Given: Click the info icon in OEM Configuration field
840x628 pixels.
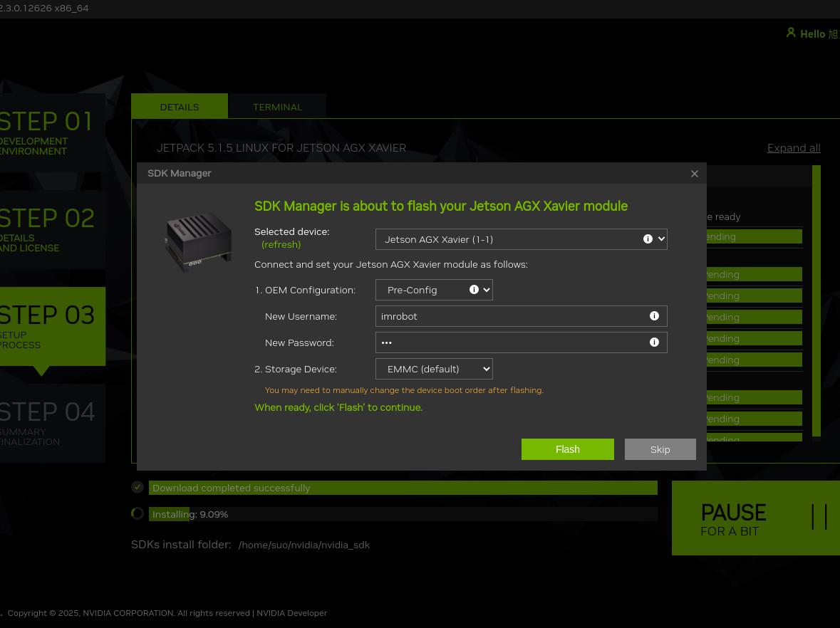Looking at the screenshot, I should 474,290.
